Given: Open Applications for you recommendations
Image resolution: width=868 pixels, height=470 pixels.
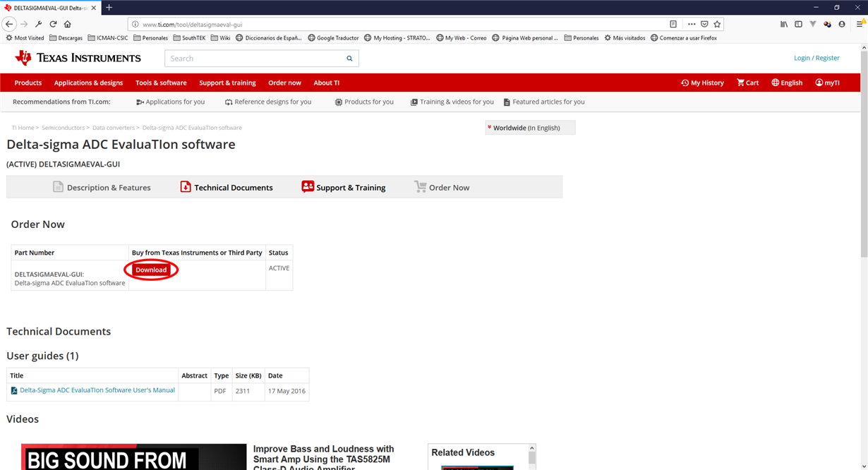Looking at the screenshot, I should click(170, 102).
